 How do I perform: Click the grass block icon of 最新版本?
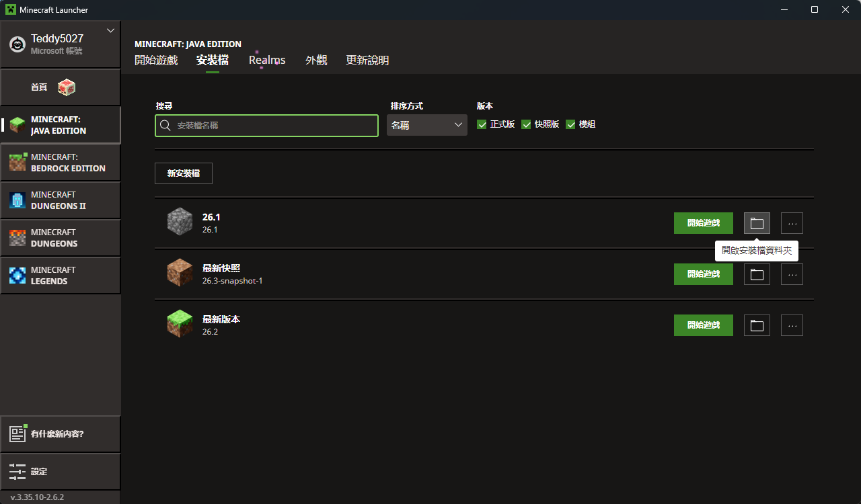(180, 324)
